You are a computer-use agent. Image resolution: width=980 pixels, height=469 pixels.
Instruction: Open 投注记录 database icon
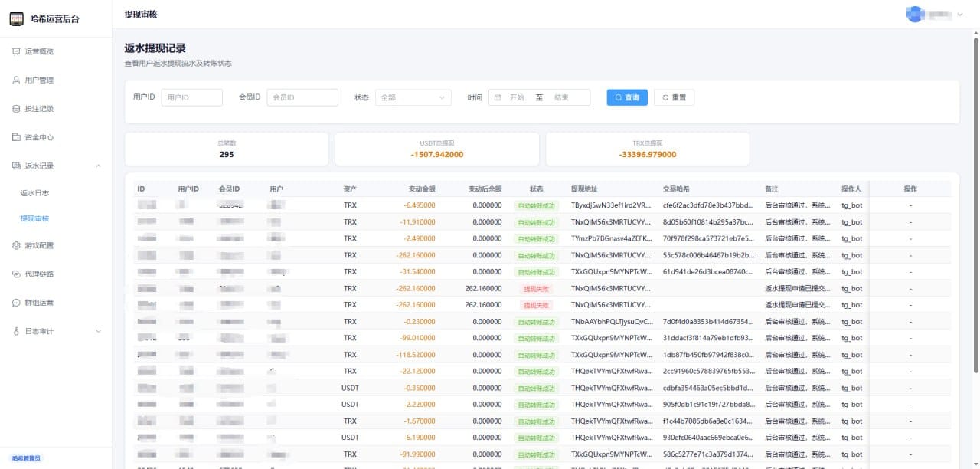(x=16, y=109)
